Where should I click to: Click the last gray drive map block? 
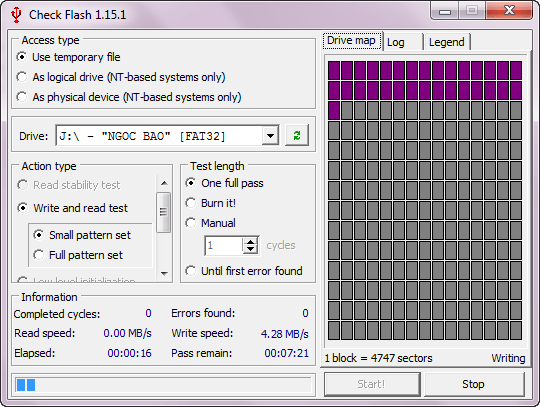[516, 331]
